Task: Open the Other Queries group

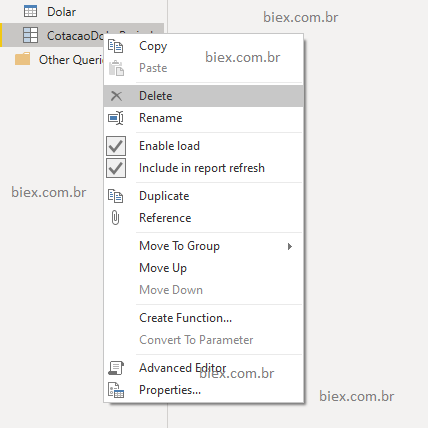Action: [x=71, y=60]
